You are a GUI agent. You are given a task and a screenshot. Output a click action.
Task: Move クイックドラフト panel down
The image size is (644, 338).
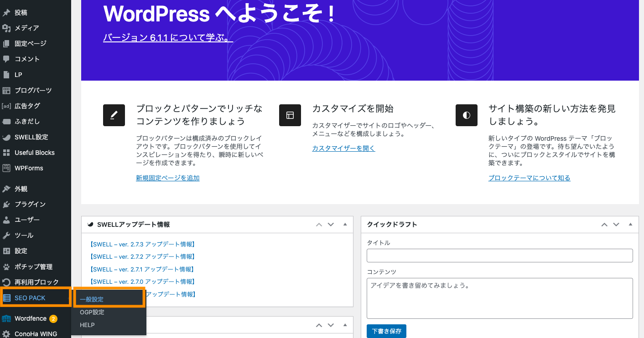[x=616, y=225]
